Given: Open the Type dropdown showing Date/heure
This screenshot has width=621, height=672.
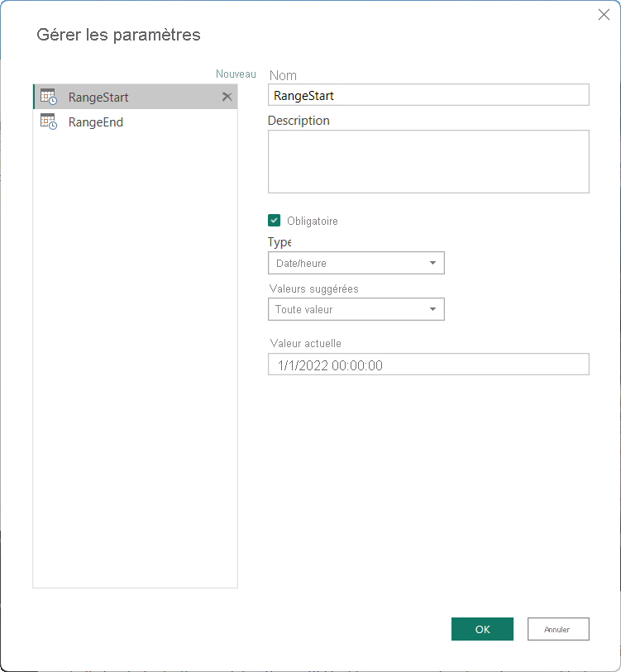Looking at the screenshot, I should (x=356, y=263).
